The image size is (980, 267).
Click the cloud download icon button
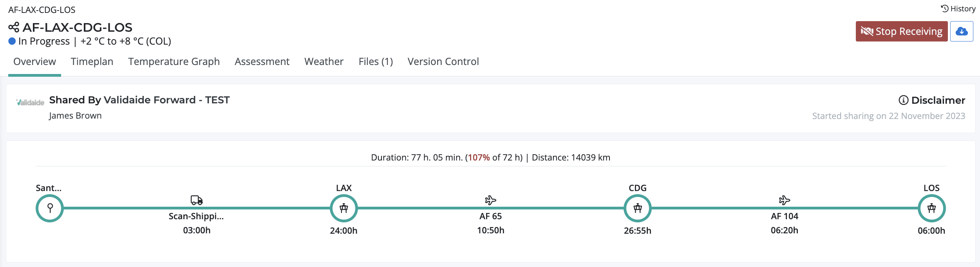pyautogui.click(x=961, y=31)
